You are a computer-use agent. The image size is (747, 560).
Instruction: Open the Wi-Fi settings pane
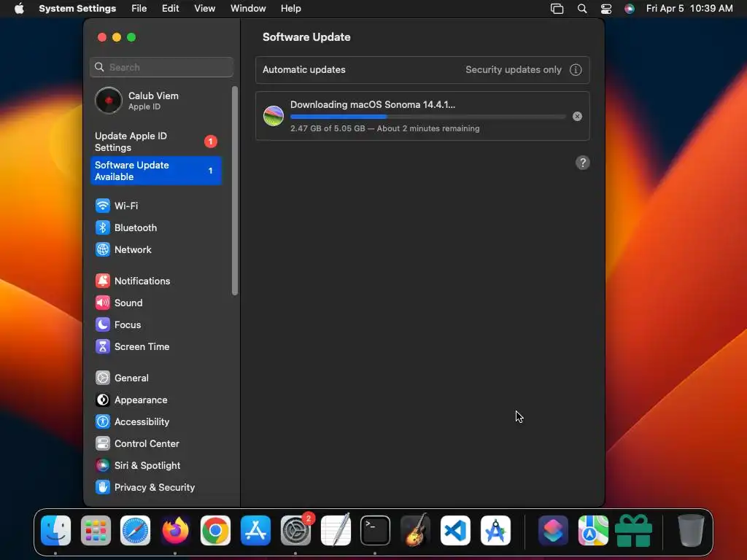[x=156, y=206]
